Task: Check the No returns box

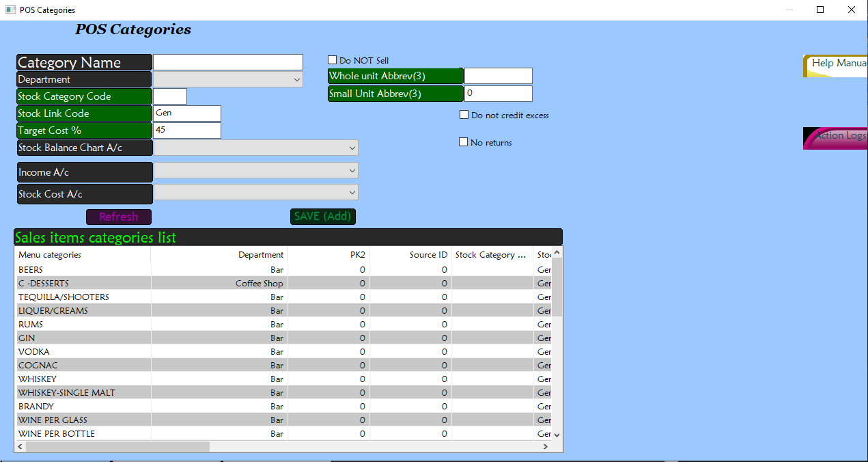Action: point(464,142)
